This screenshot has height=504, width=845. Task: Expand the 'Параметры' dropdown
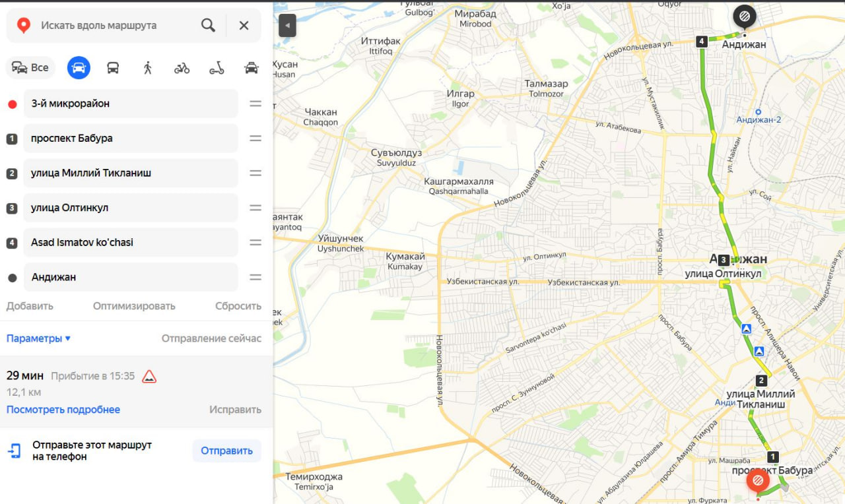pos(38,338)
